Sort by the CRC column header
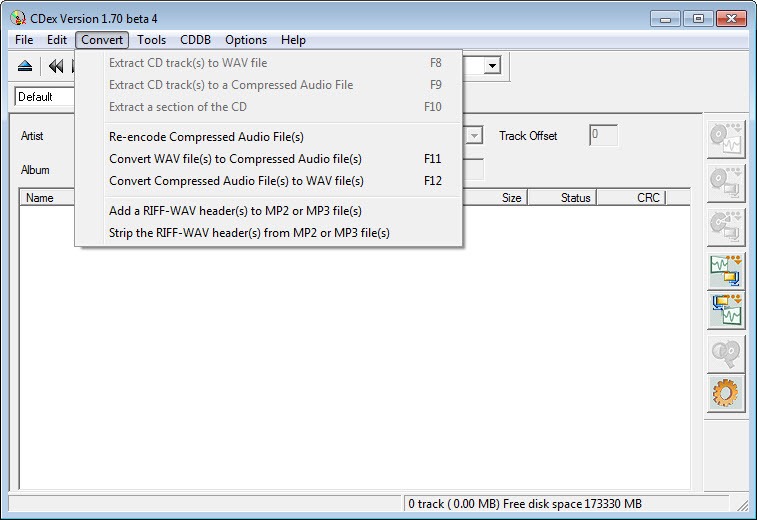This screenshot has width=757, height=520. coord(632,197)
